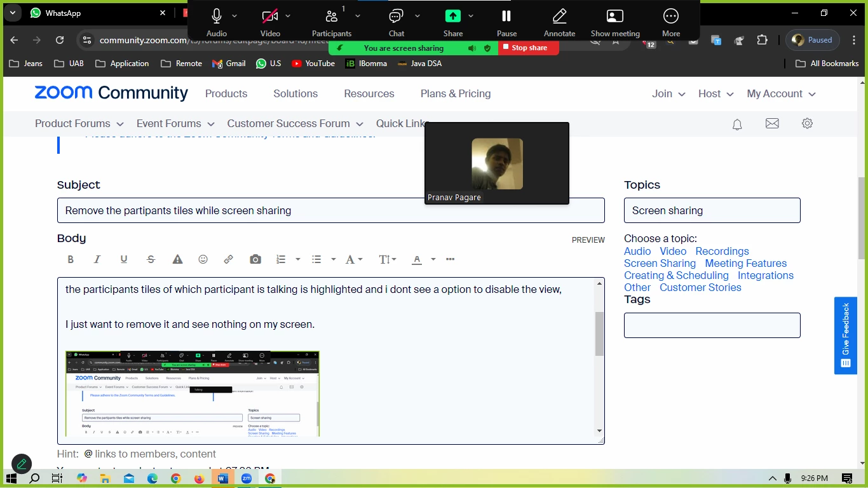Click the embedded screenshot thumbnail in body
This screenshot has height=488, width=868.
(x=193, y=393)
